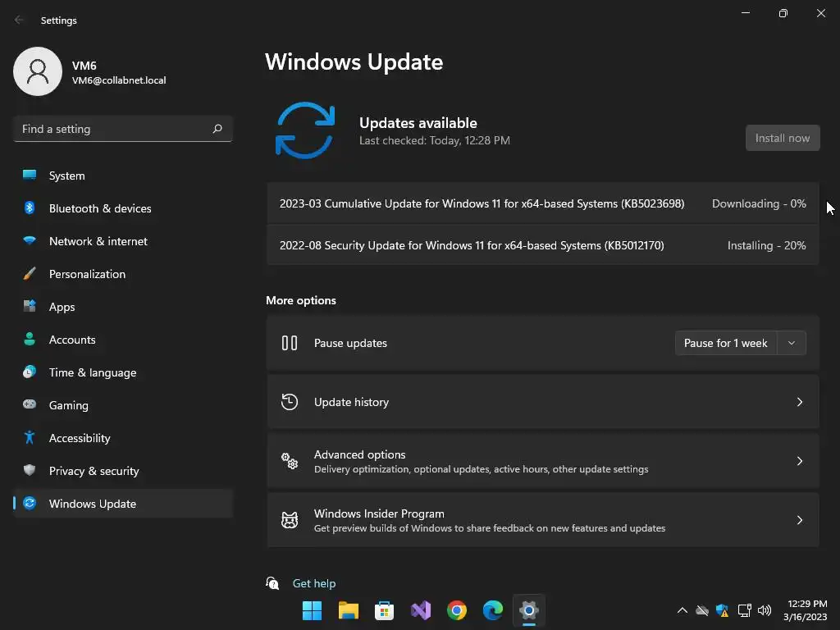The image size is (840, 630).
Task: Click the Advanced options gears icon
Action: [290, 461]
